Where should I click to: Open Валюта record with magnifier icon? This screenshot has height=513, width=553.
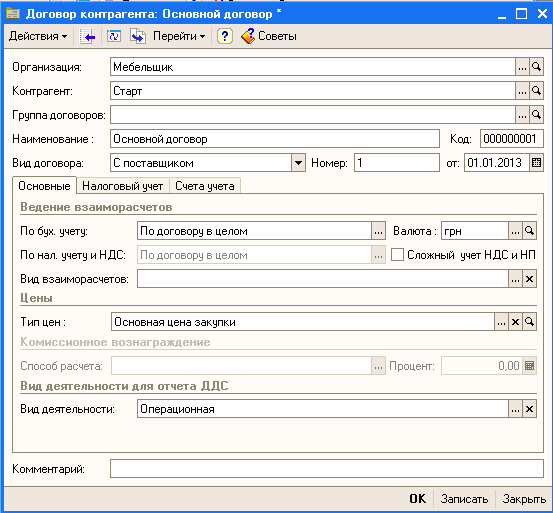click(529, 231)
